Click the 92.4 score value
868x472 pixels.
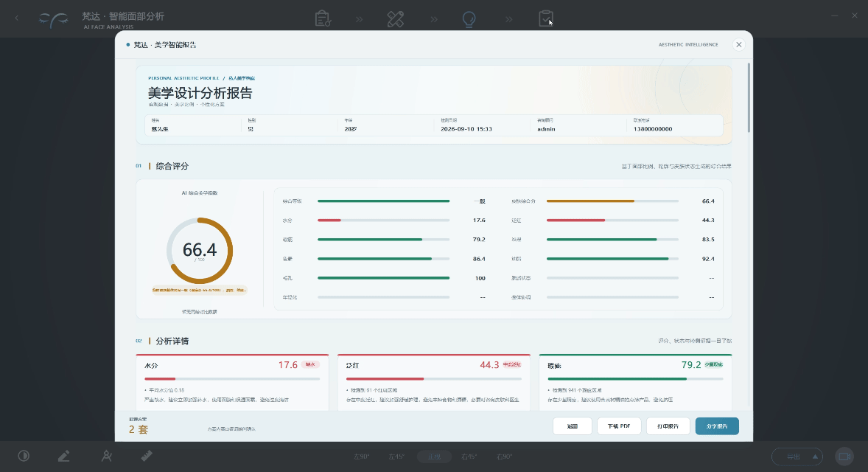708,259
